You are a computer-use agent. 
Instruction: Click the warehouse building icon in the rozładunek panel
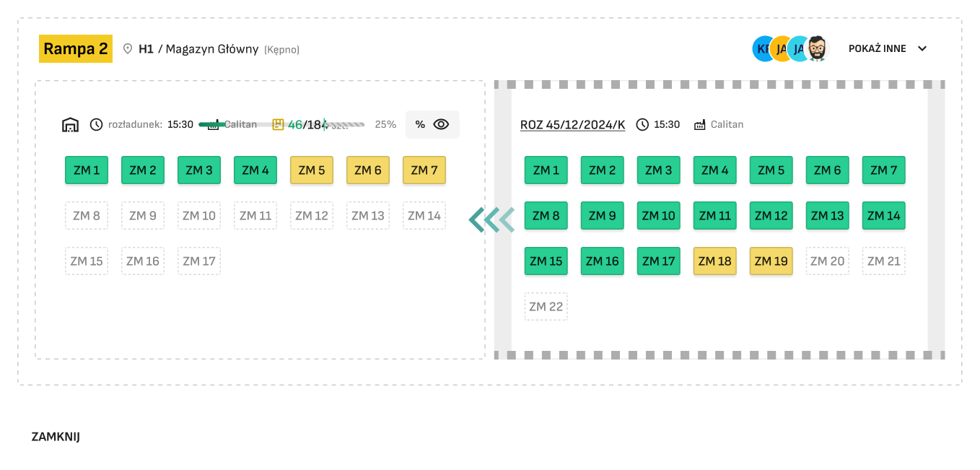click(x=70, y=124)
